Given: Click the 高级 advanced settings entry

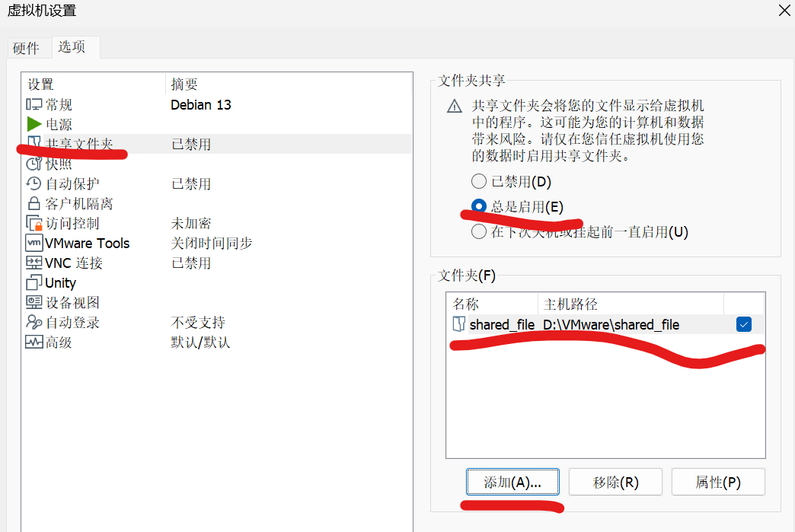Looking at the screenshot, I should tap(32, 342).
